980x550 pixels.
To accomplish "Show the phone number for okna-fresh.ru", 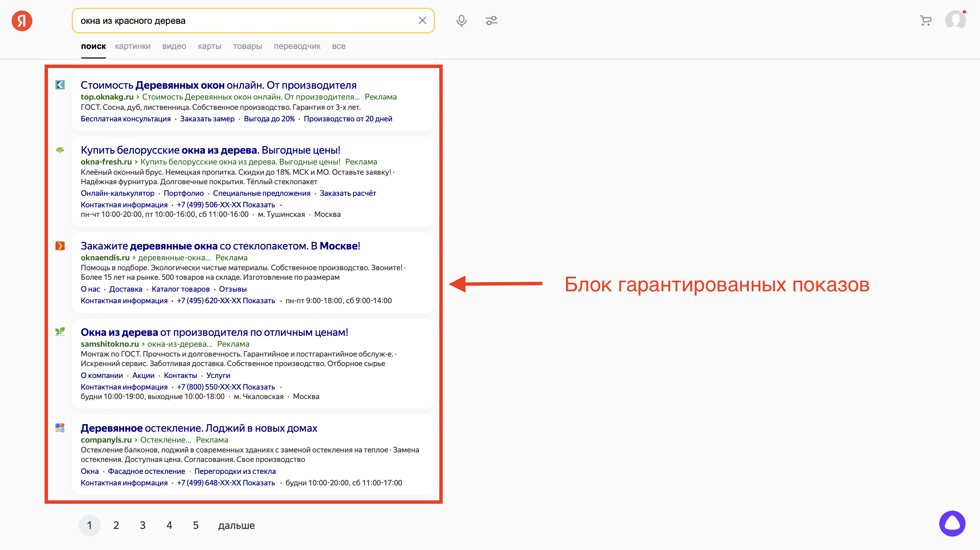I will pyautogui.click(x=261, y=205).
